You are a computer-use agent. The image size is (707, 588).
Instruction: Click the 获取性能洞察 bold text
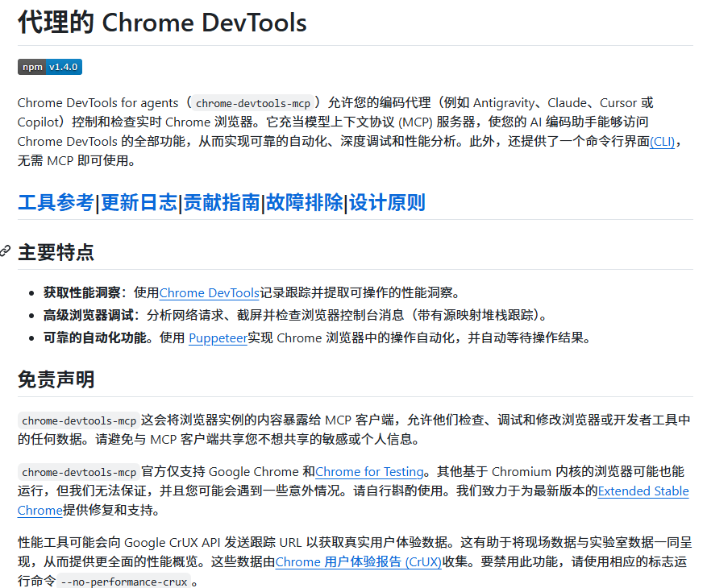click(x=81, y=293)
